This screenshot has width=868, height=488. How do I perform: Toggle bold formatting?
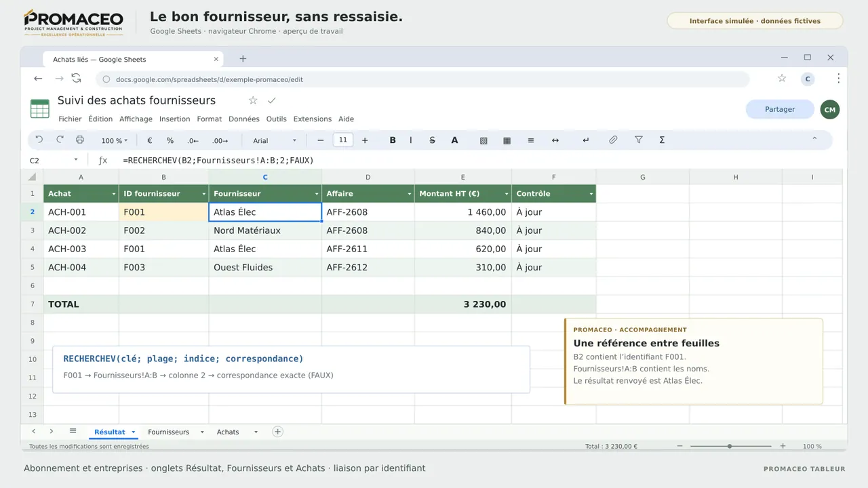pyautogui.click(x=393, y=140)
